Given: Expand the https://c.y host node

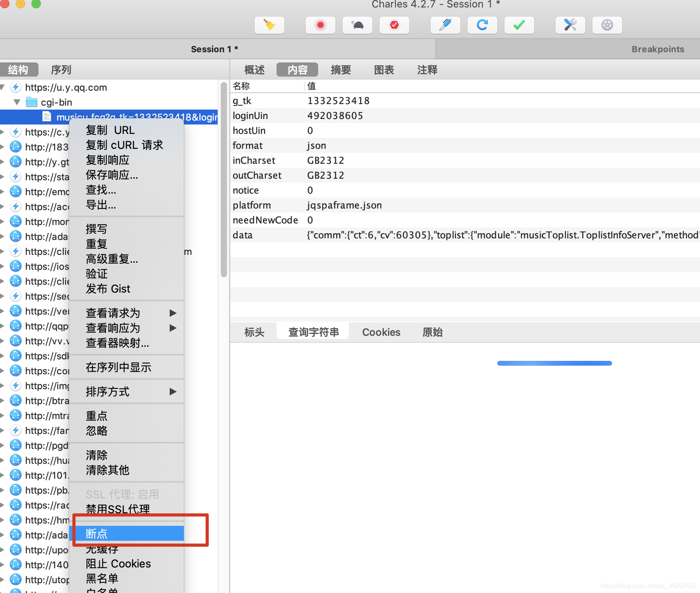Looking at the screenshot, I should click(2, 132).
